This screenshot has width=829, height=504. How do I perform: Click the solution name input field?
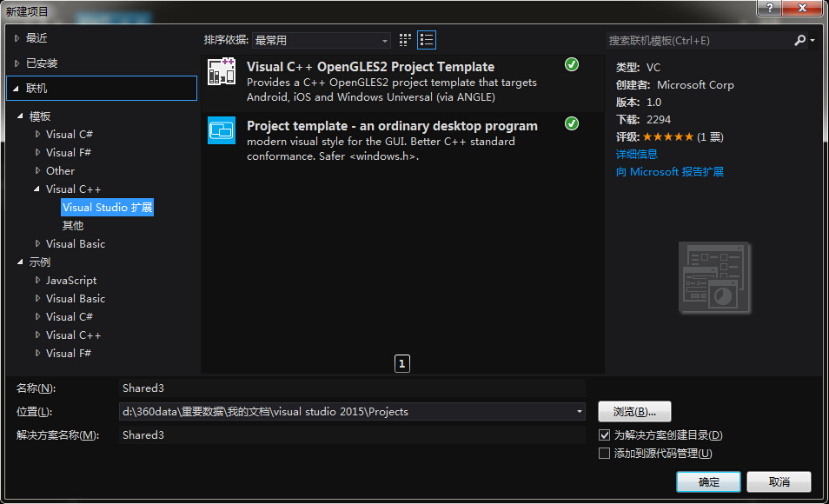point(352,434)
